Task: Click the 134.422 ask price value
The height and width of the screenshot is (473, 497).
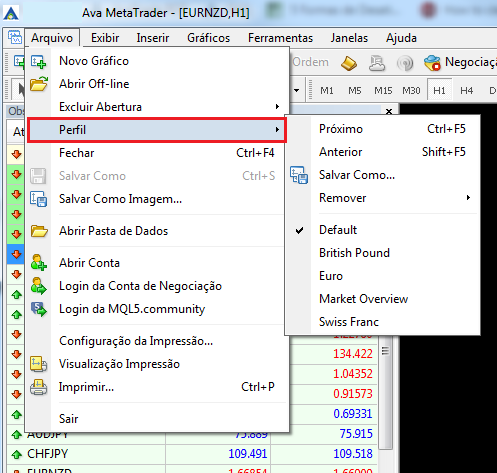Action: click(x=353, y=354)
